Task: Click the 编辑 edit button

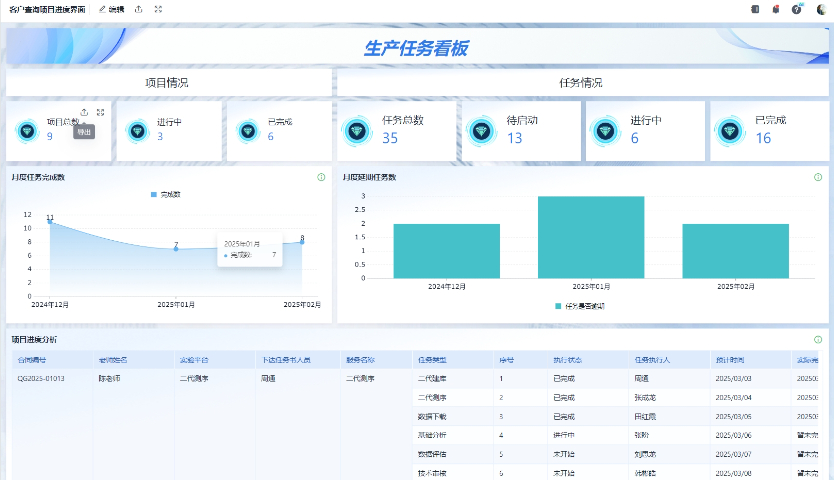Action: [112, 9]
